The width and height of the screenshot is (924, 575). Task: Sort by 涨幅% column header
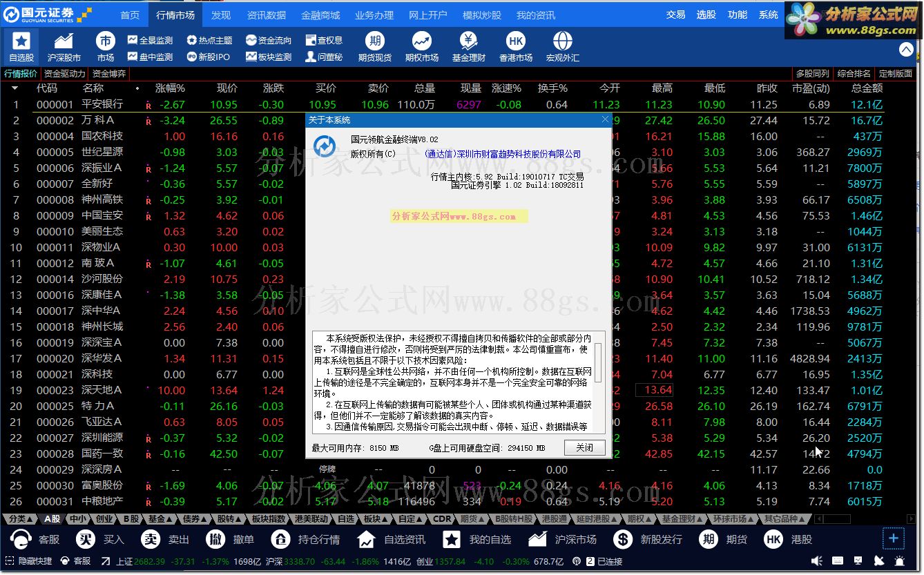pos(170,88)
